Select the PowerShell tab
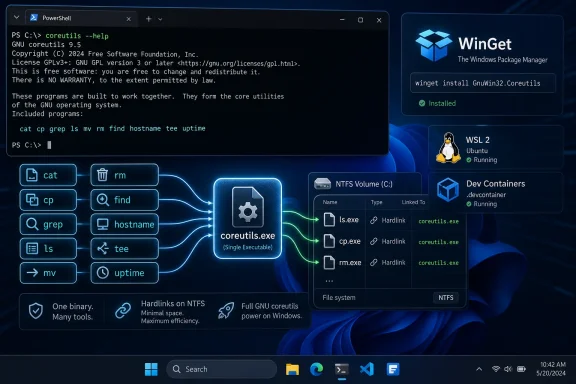Image resolution: width=576 pixels, height=384 pixels. pyautogui.click(x=81, y=18)
